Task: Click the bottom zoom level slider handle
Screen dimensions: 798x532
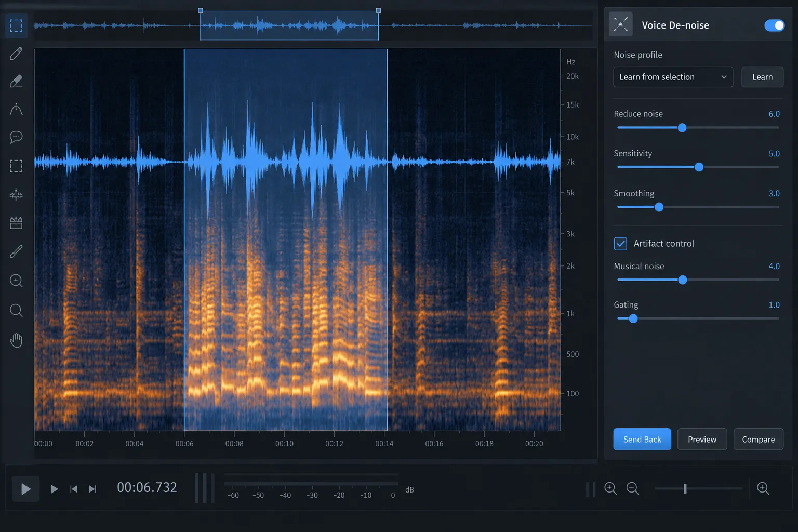Action: [x=685, y=488]
